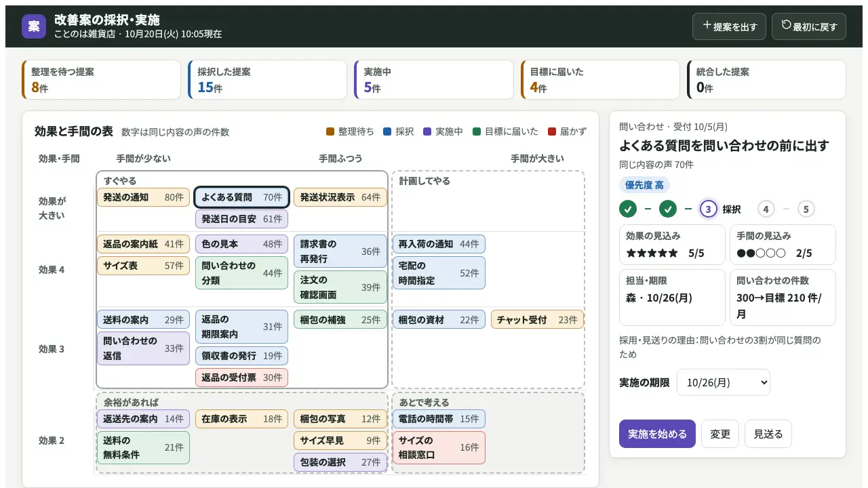Image resolution: width=868 pixels, height=488 pixels.
Task: Select the 請求書の再発行 36件 card
Action: 340,251
